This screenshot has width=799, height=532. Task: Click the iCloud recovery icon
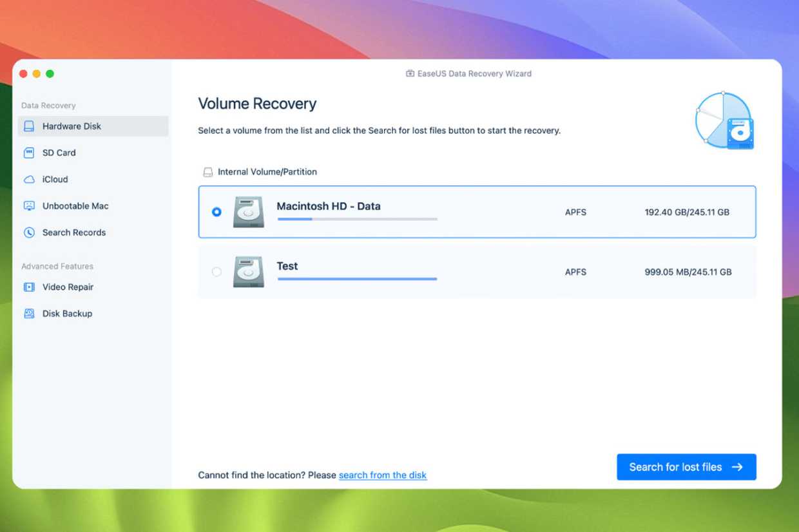click(x=28, y=179)
